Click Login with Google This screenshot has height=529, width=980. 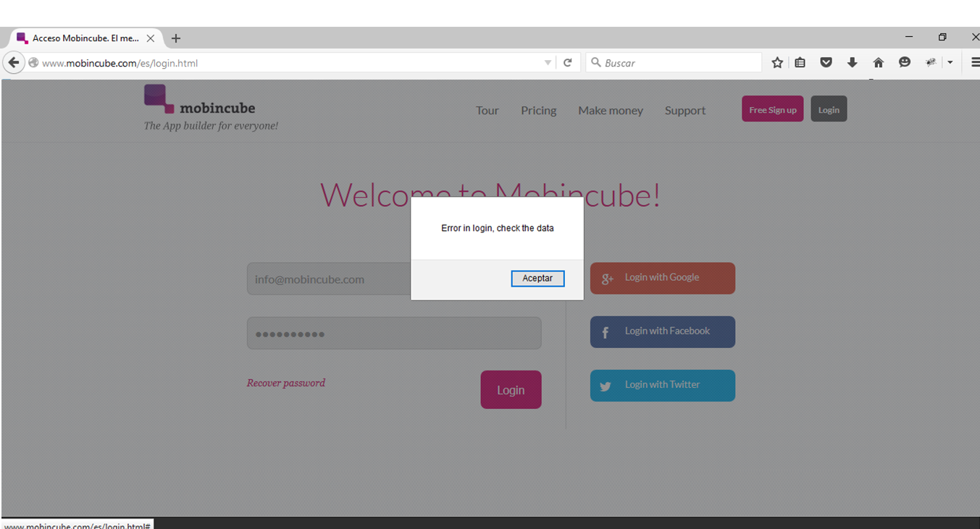click(x=663, y=278)
